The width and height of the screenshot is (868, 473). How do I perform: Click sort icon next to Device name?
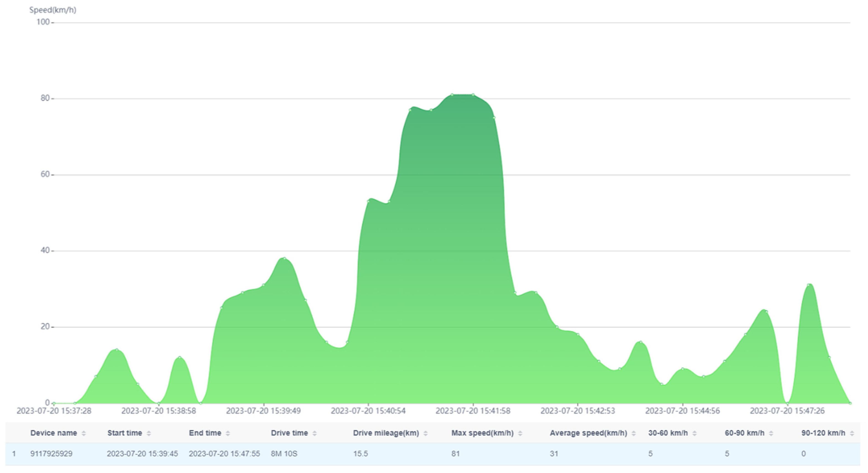pos(84,434)
